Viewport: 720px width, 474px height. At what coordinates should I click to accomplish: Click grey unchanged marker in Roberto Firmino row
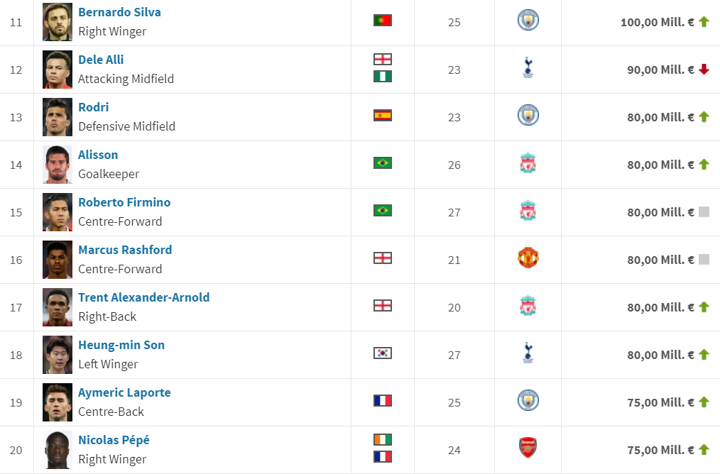704,212
